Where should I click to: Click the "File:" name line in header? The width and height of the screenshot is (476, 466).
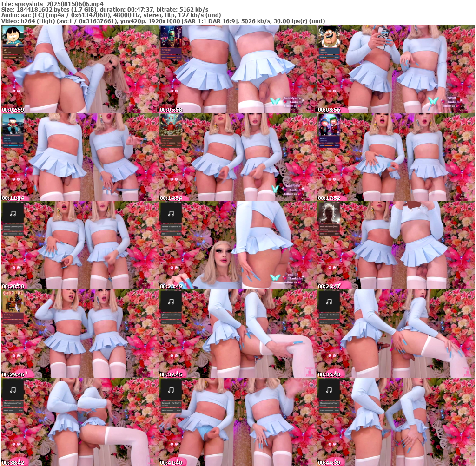[52, 4]
